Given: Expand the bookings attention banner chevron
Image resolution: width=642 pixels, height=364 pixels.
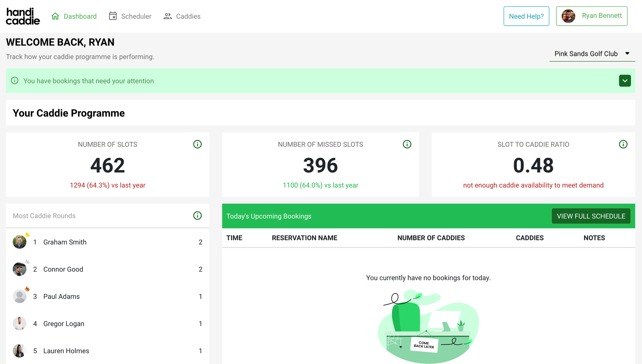Looking at the screenshot, I should (x=625, y=81).
